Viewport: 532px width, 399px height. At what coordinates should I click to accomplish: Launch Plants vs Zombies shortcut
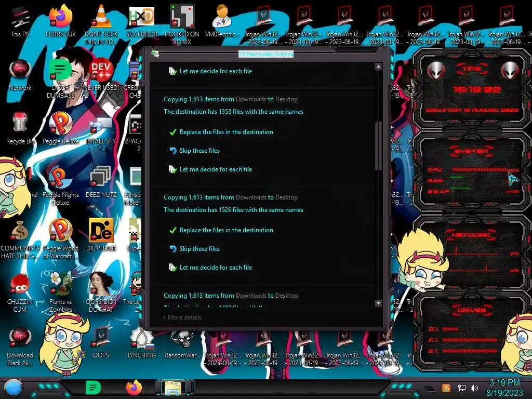(61, 292)
